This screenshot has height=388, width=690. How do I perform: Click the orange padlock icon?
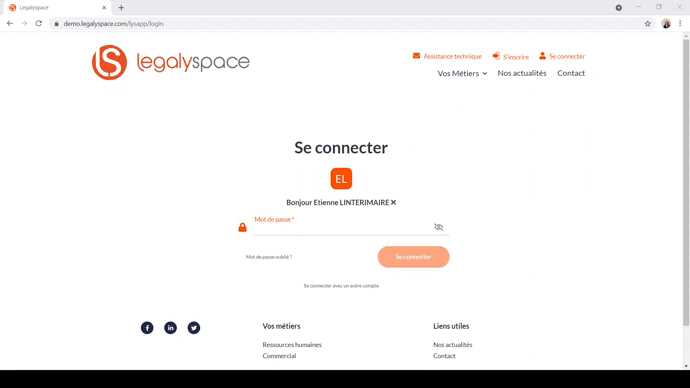coord(242,227)
